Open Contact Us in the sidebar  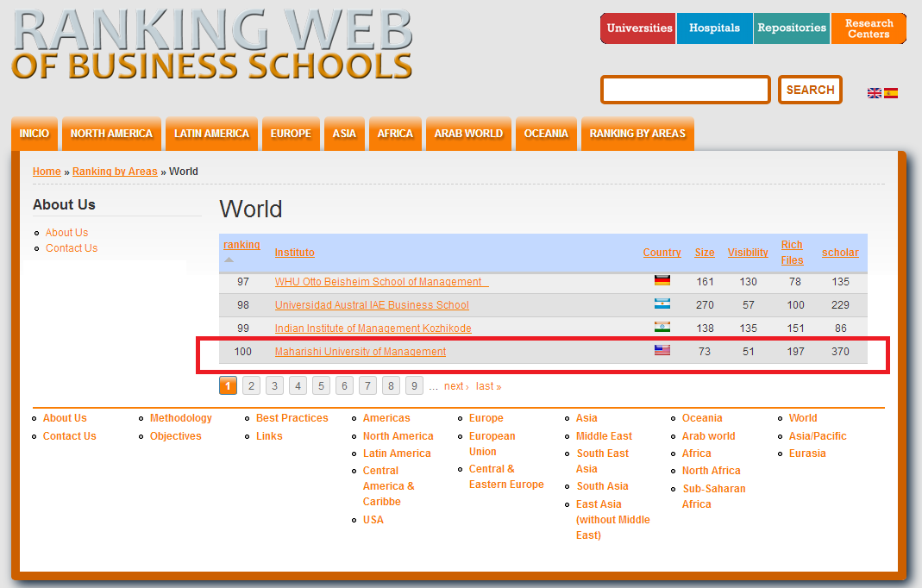(72, 248)
